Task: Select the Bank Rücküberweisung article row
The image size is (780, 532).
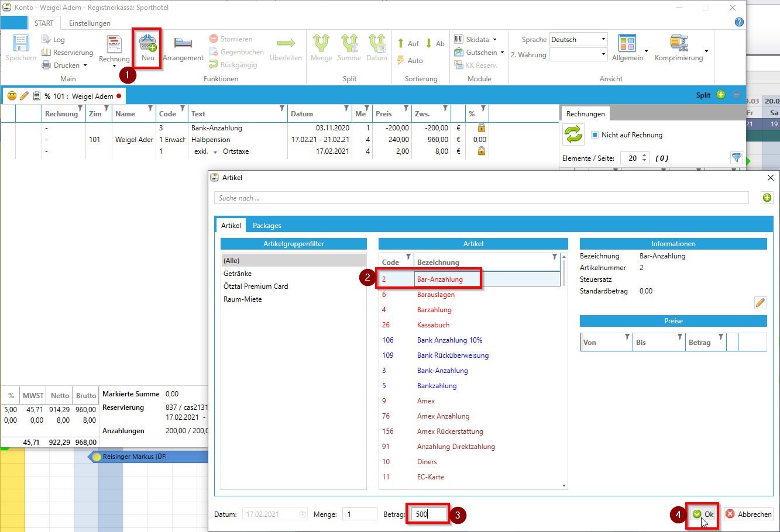Action: 470,355
